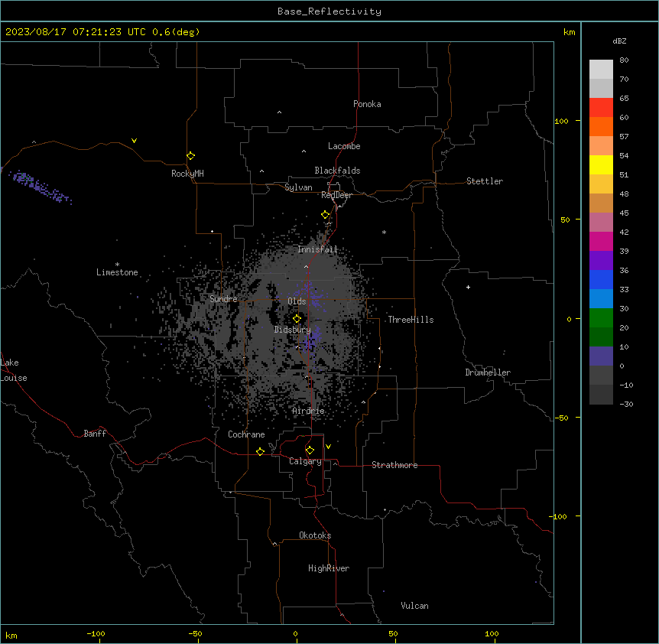Click the Okotoks town label
Viewport: 659px width, 644px height.
coord(315,535)
